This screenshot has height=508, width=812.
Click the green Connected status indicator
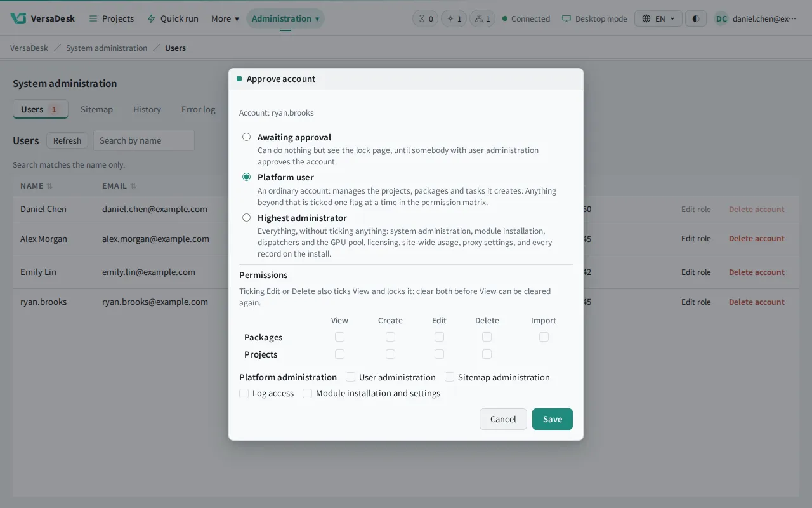[x=526, y=18]
